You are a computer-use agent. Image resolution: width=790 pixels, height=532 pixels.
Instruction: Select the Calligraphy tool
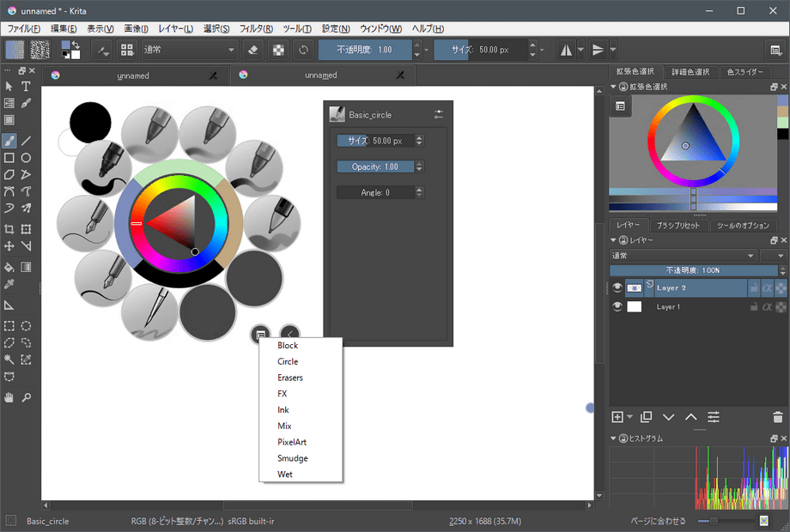pyautogui.click(x=26, y=103)
